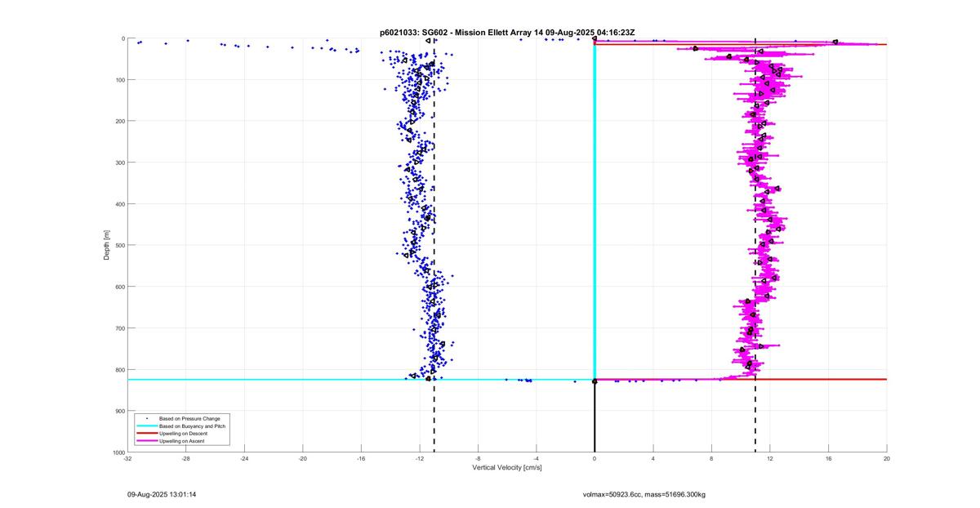This screenshot has height=508, width=980.
Task: Click the depth-axis tick label 400
Action: [119, 204]
